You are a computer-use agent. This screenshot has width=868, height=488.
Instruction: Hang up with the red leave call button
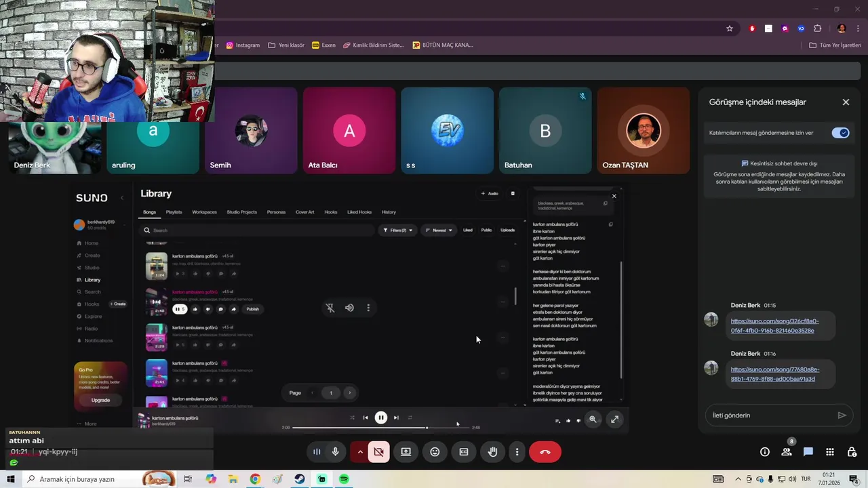pyautogui.click(x=545, y=452)
